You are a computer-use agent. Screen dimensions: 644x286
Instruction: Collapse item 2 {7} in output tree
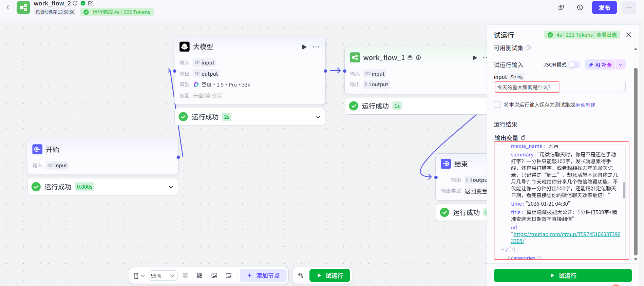[x=503, y=249]
